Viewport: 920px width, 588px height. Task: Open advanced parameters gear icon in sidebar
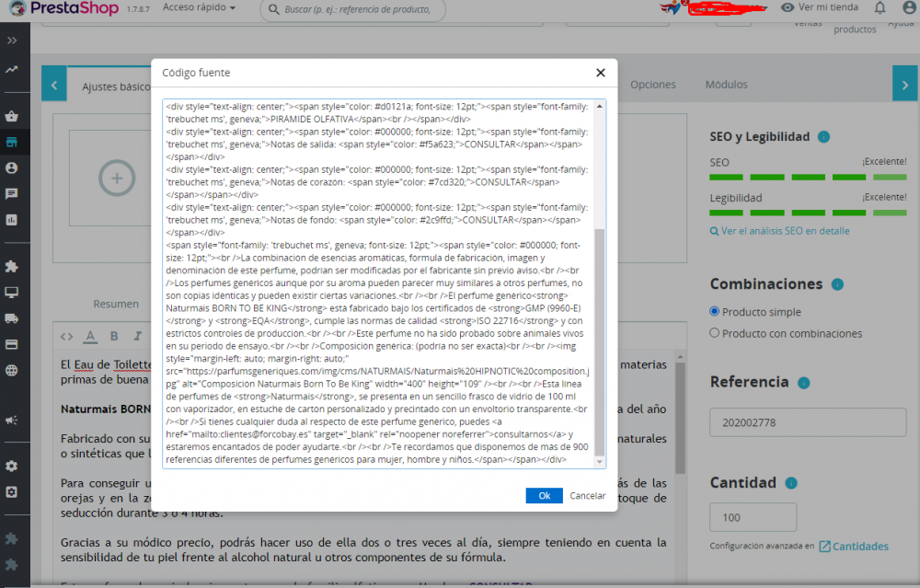12,491
